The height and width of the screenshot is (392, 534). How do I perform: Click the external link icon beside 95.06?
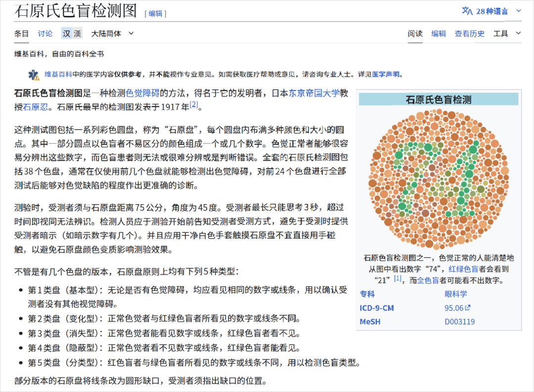[x=468, y=307]
